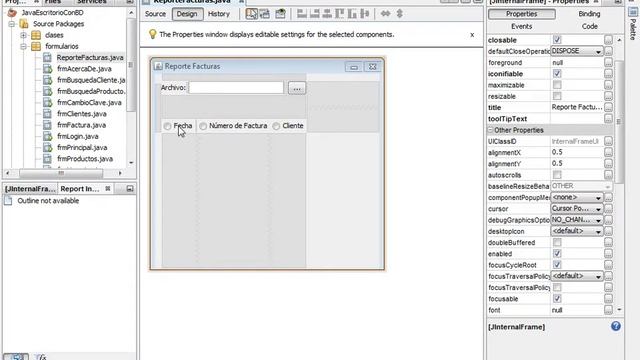
Task: Open help for JInternalFrame properties
Action: tap(616, 326)
